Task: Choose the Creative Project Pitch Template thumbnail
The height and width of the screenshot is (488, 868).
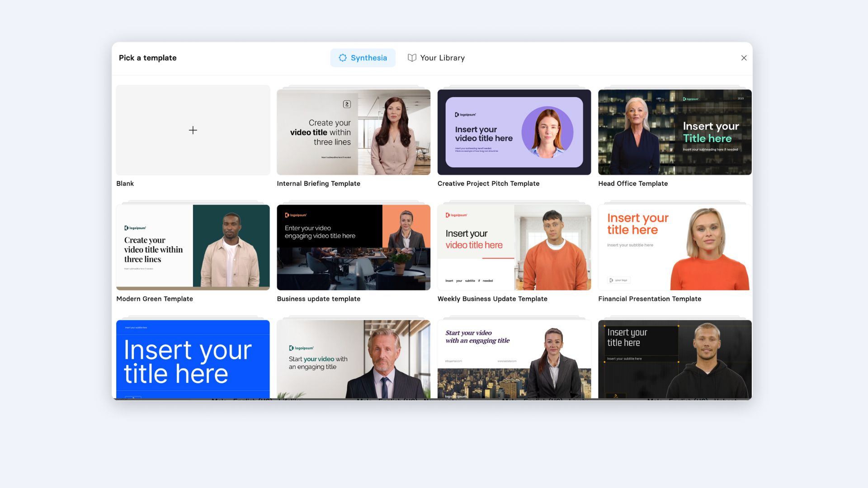Action: coord(514,132)
